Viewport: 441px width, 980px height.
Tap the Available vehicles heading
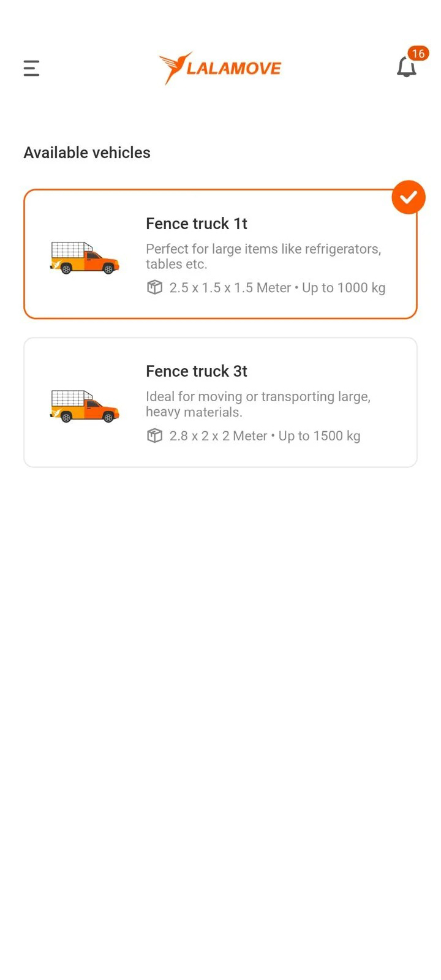point(87,153)
